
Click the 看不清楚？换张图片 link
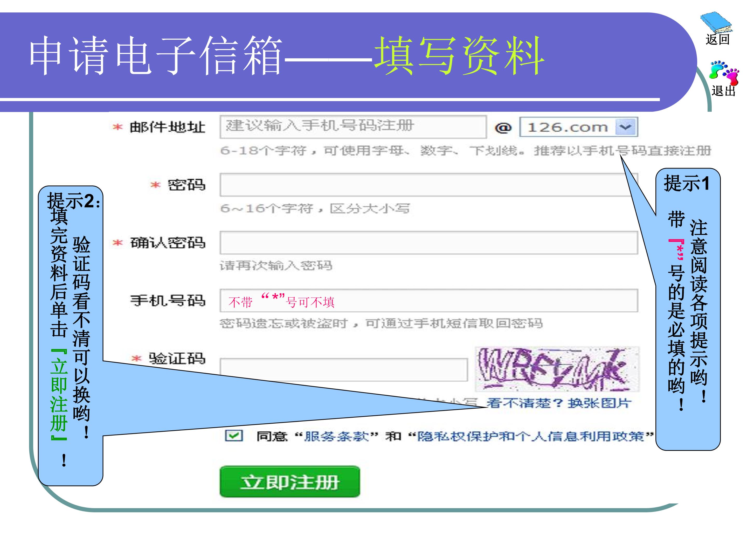click(x=559, y=403)
